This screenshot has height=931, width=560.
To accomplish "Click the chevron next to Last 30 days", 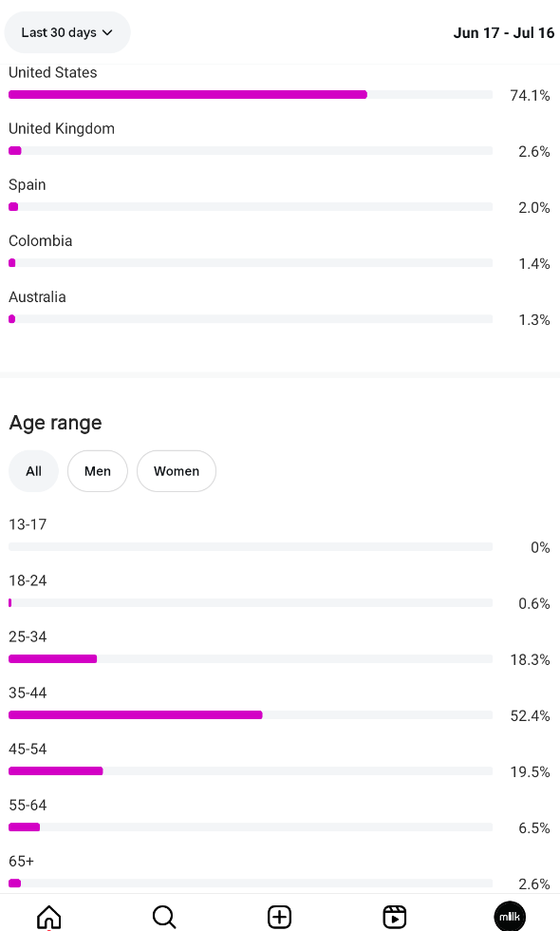I will coord(107,32).
